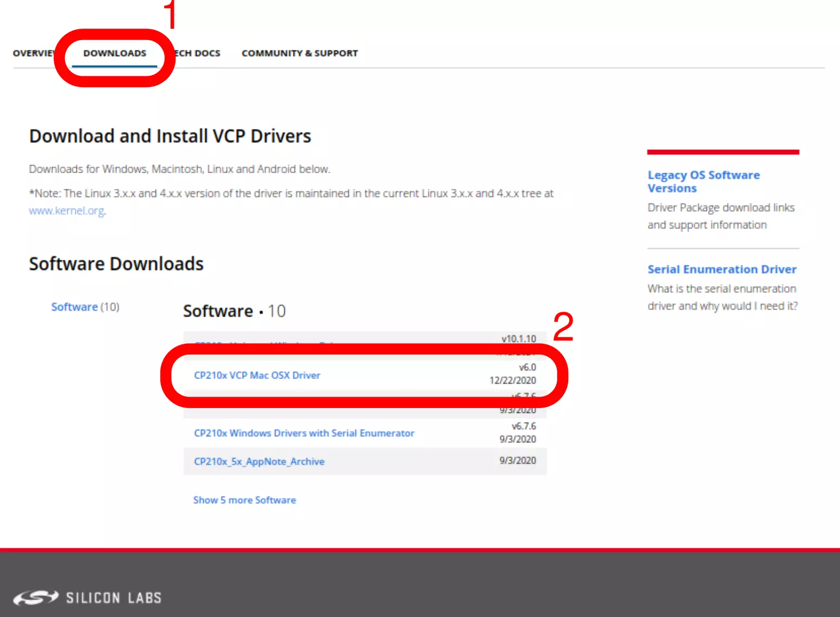Click the 9/3/2020 date in AppNote Archive row

point(518,461)
